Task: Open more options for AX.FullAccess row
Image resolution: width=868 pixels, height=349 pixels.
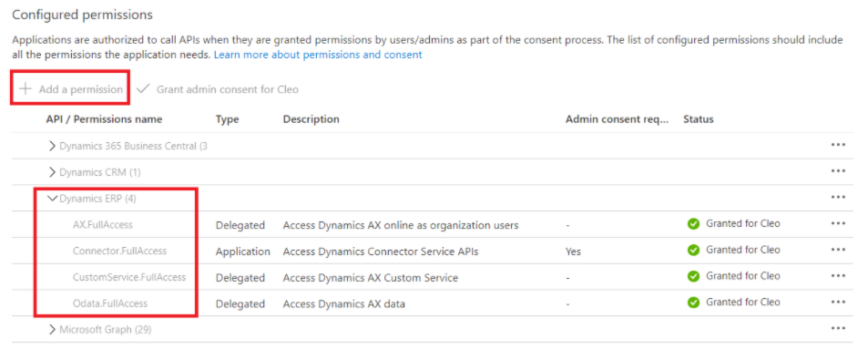Action: (x=838, y=224)
